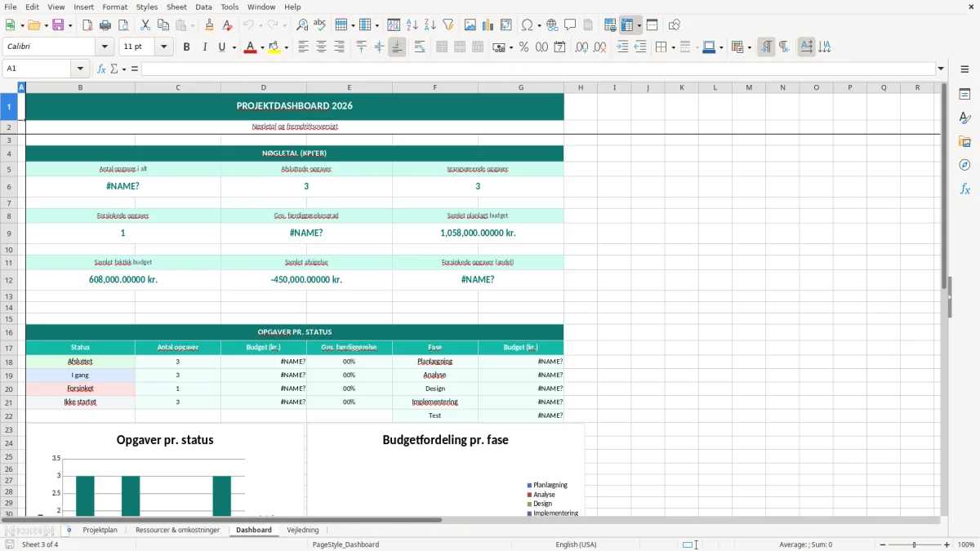This screenshot has width=980, height=551.
Task: Click the Split Window icon
Action: coord(652,25)
